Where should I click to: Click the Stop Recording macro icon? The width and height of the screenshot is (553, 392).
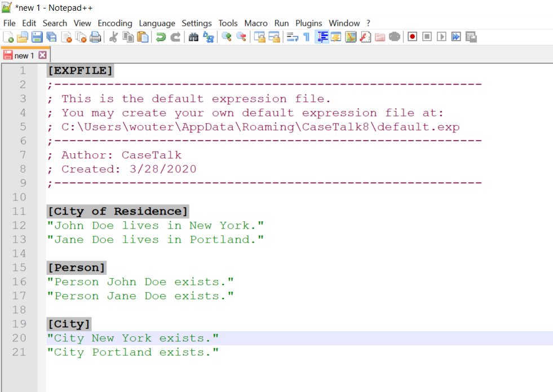427,37
